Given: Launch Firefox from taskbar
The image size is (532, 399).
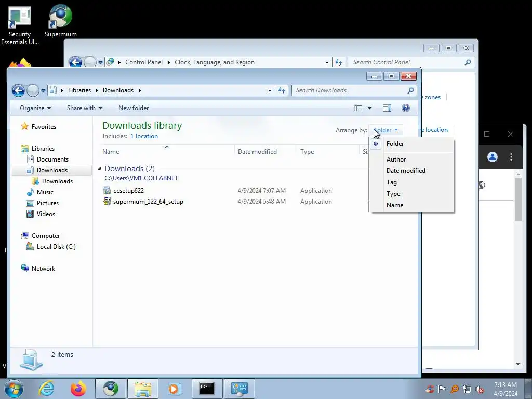Looking at the screenshot, I should pos(78,389).
